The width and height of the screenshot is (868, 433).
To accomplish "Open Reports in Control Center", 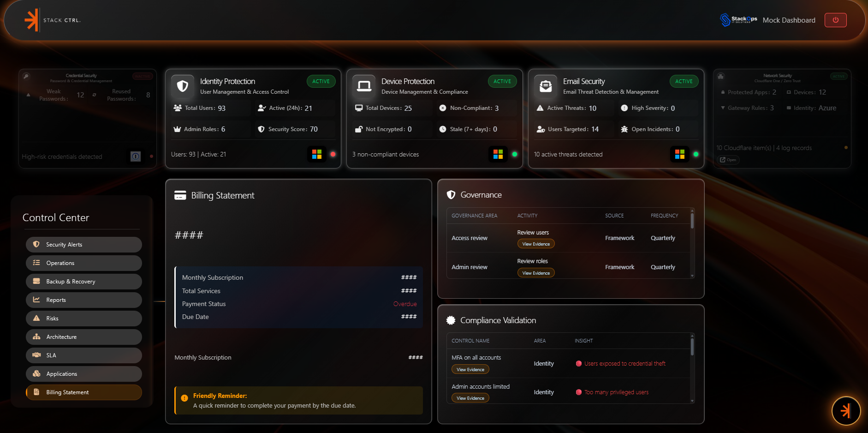I will pos(84,300).
